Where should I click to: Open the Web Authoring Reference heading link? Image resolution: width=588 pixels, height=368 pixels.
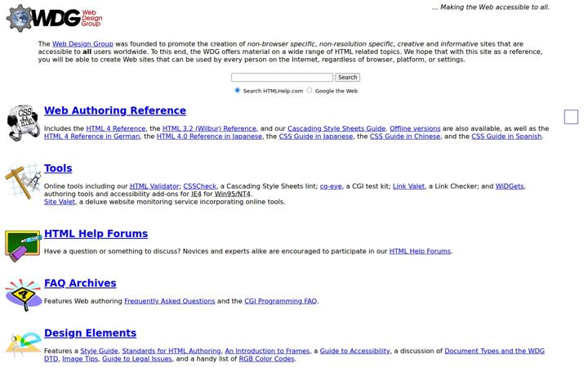(x=115, y=110)
